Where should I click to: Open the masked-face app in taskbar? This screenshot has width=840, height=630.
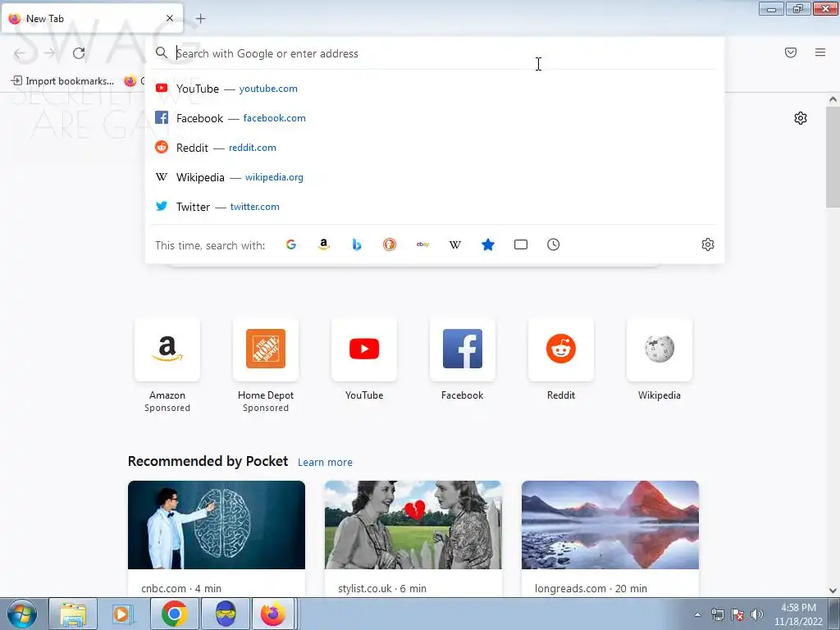tap(225, 614)
